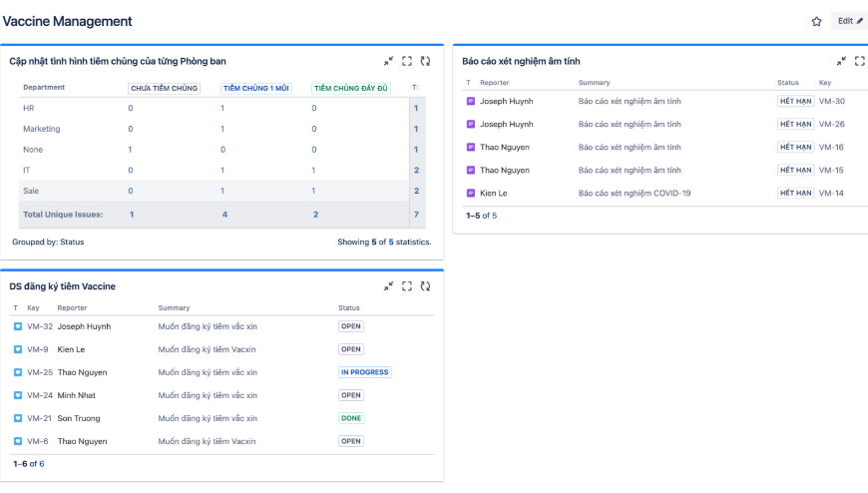
Task: Maximize the Cập nhật tình hình tiêm chủng gadget
Action: point(407,61)
